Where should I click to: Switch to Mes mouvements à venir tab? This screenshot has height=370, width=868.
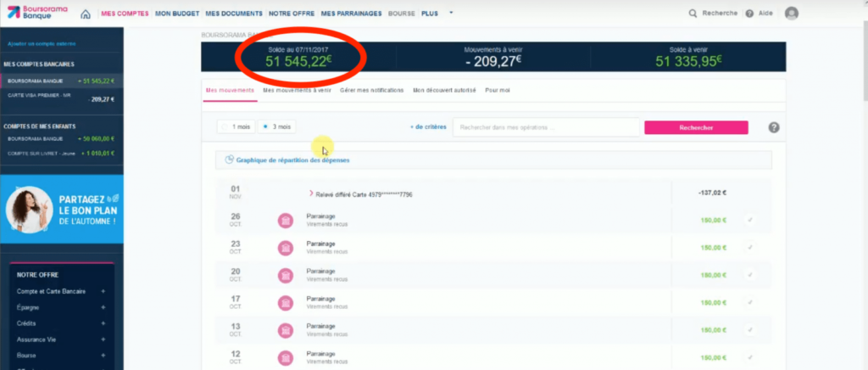(x=297, y=90)
